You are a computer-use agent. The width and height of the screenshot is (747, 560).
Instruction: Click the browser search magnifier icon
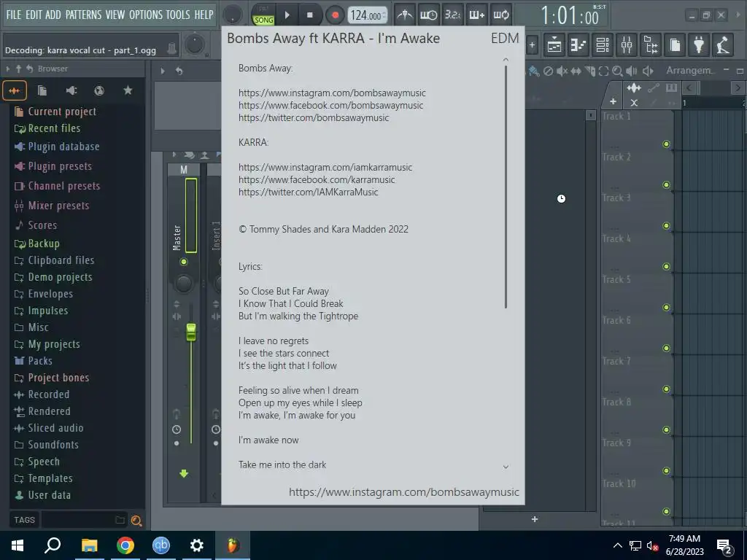tap(136, 521)
